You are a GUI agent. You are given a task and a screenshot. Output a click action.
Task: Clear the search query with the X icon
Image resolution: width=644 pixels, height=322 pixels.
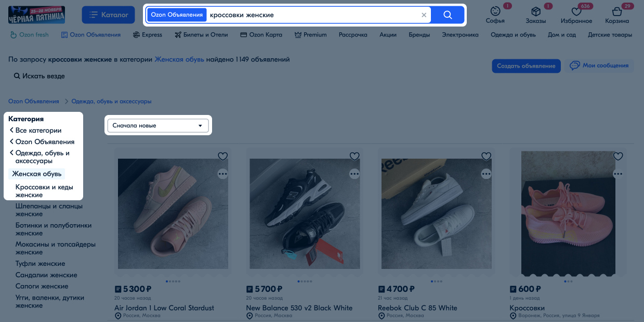[x=424, y=15]
